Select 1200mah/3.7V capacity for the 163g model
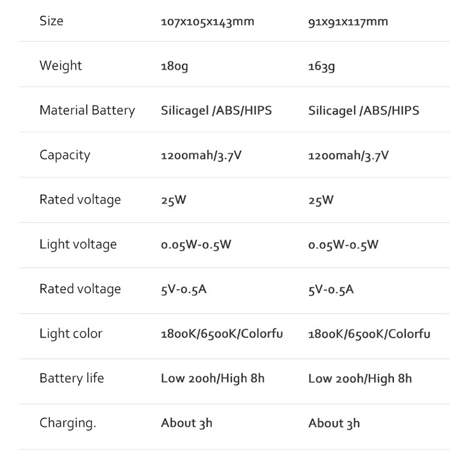The height and width of the screenshot is (476, 470). [x=348, y=155]
